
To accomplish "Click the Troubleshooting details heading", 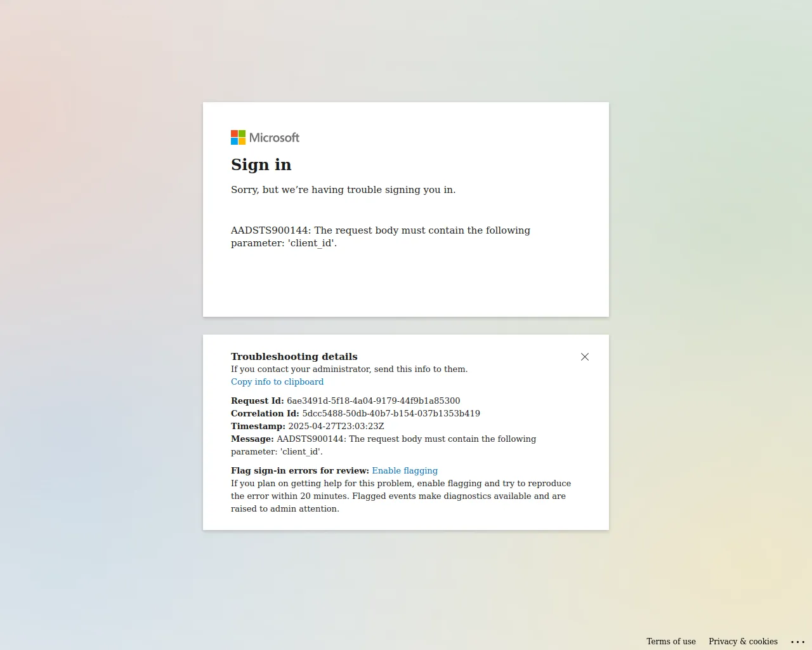I will (x=294, y=357).
